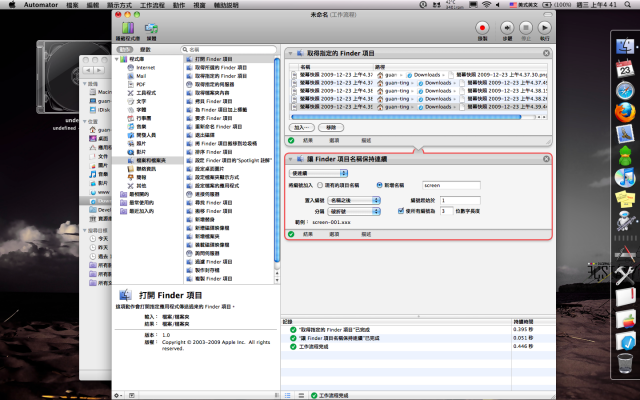Collapse the 取得指定的 Finder 項目 action
The image size is (640, 400).
coord(291,53)
